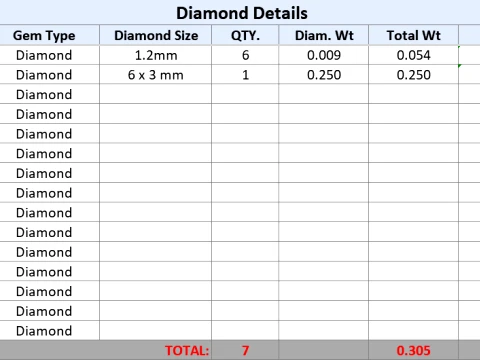
Task: Select the 6 x 3 mm size cell
Action: [x=156, y=75]
